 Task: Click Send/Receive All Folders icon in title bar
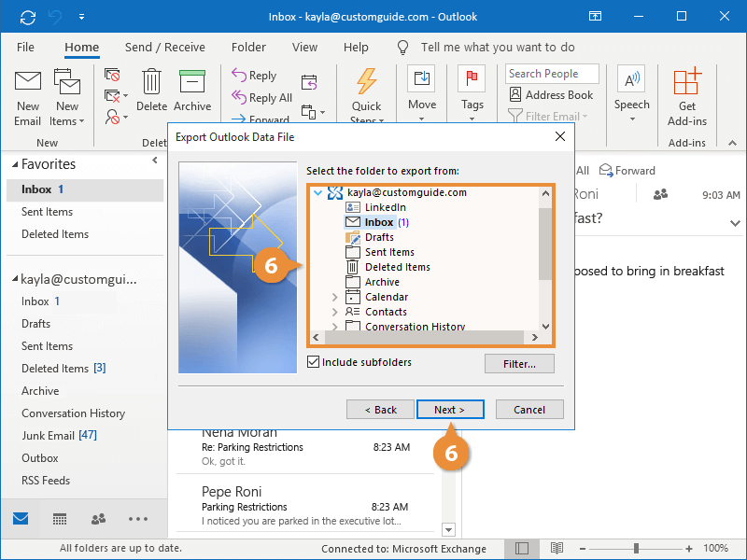coord(28,17)
